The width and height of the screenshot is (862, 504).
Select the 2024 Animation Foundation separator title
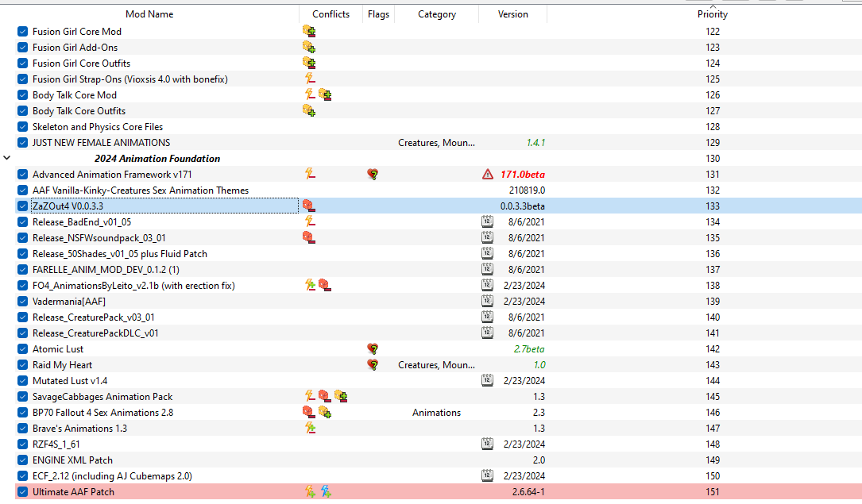click(x=157, y=159)
